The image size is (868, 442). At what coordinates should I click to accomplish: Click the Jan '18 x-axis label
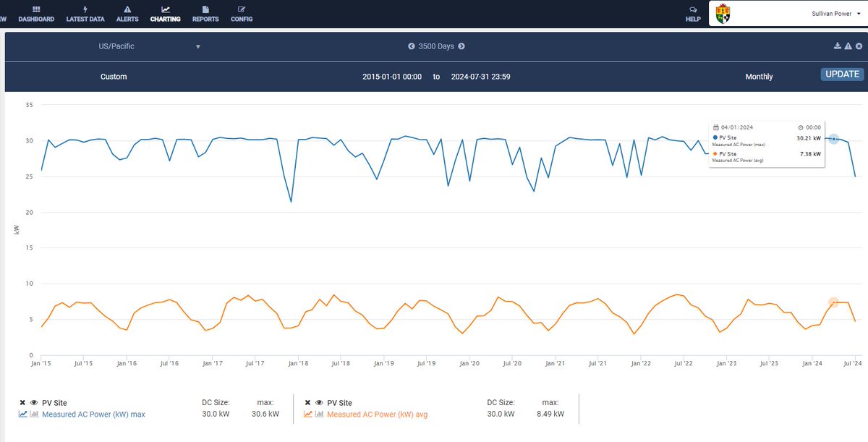coord(298,362)
